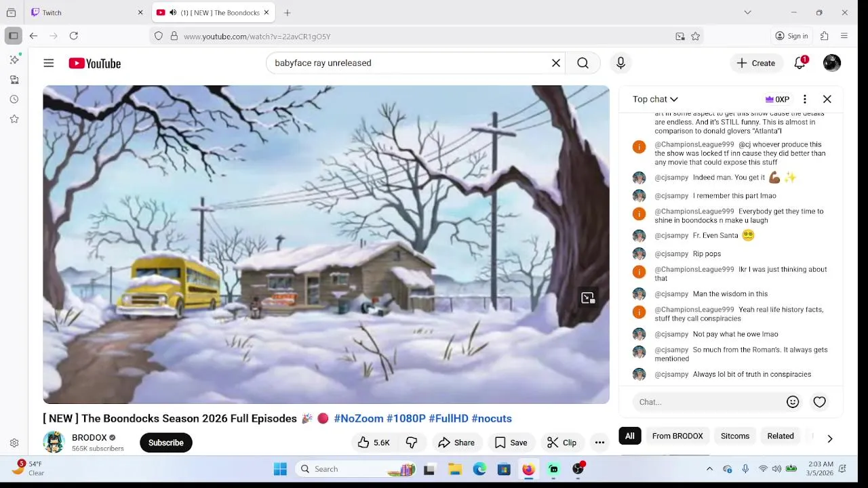The width and height of the screenshot is (868, 488).
Task: Open the BRODOX channel name link
Action: [90, 438]
